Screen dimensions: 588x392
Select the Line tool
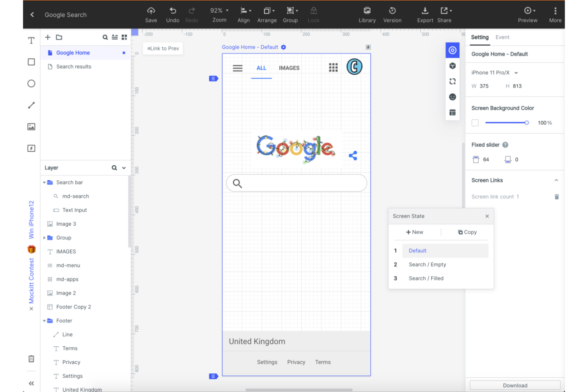pyautogui.click(x=31, y=105)
